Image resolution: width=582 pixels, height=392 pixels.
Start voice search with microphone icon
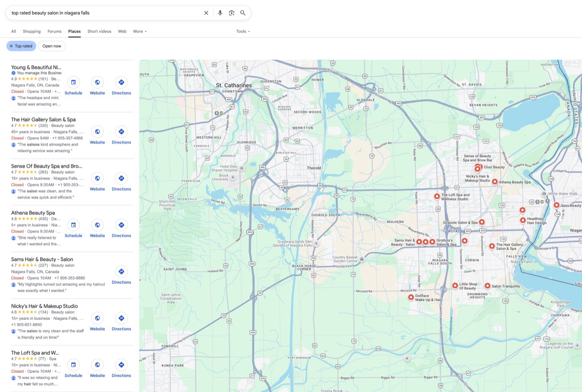220,13
